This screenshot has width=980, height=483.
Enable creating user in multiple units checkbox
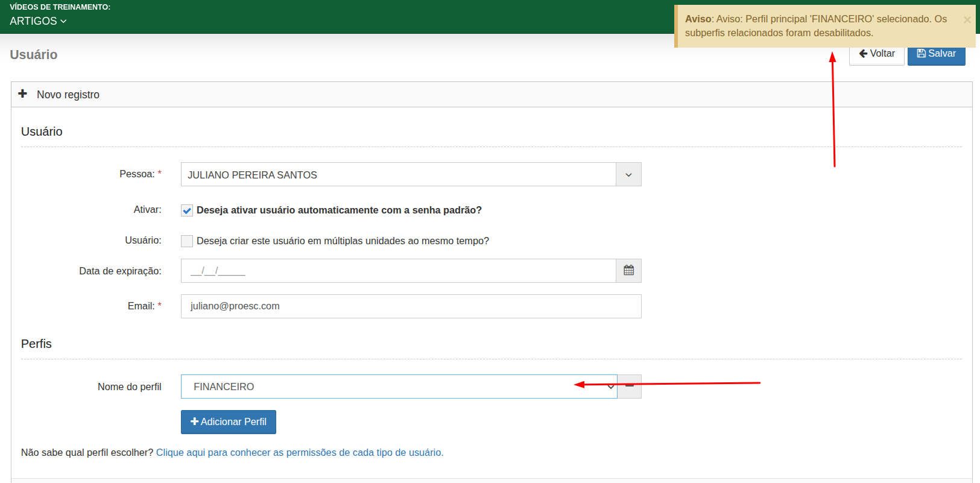(187, 241)
